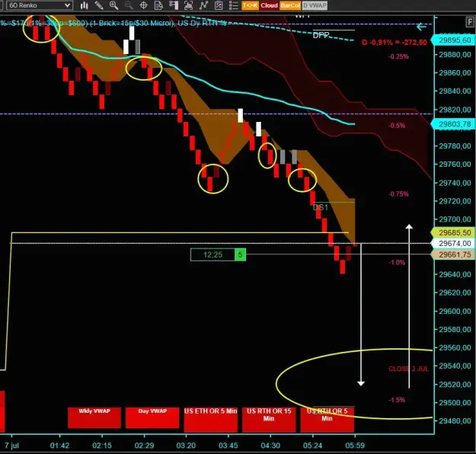Image resolution: width=476 pixels, height=454 pixels.
Task: Click the DS1 support label
Action: click(321, 207)
